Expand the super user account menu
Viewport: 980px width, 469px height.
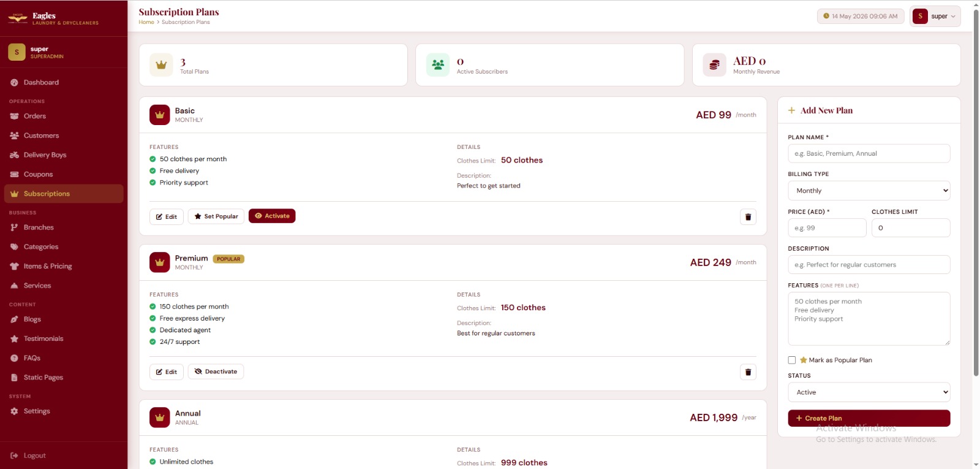pos(935,17)
